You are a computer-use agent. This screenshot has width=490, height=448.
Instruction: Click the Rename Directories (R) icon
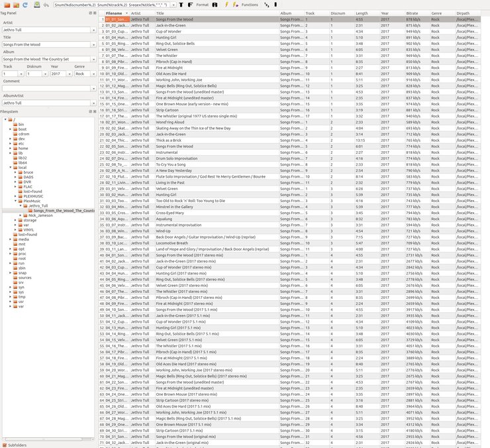(x=215, y=5)
